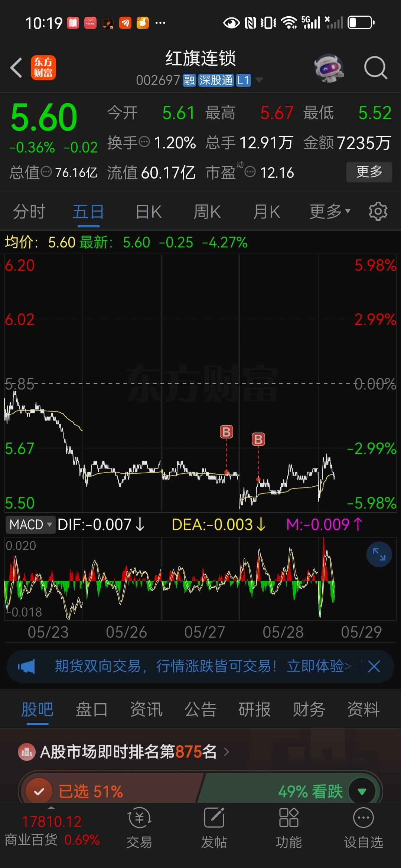Switch to 周K chart tab
This screenshot has width=401, height=868.
pyautogui.click(x=207, y=212)
